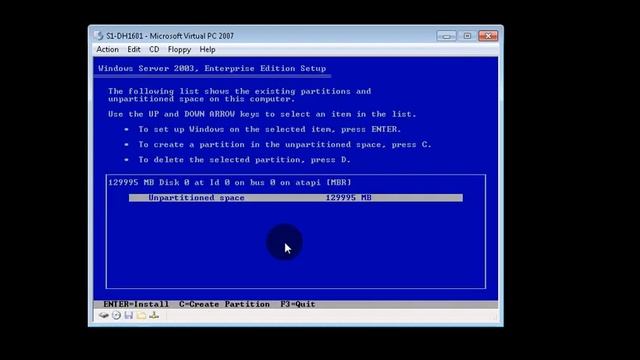Click 'ENTER=Install' in the status bar
This screenshot has height=360, width=640.
136,304
